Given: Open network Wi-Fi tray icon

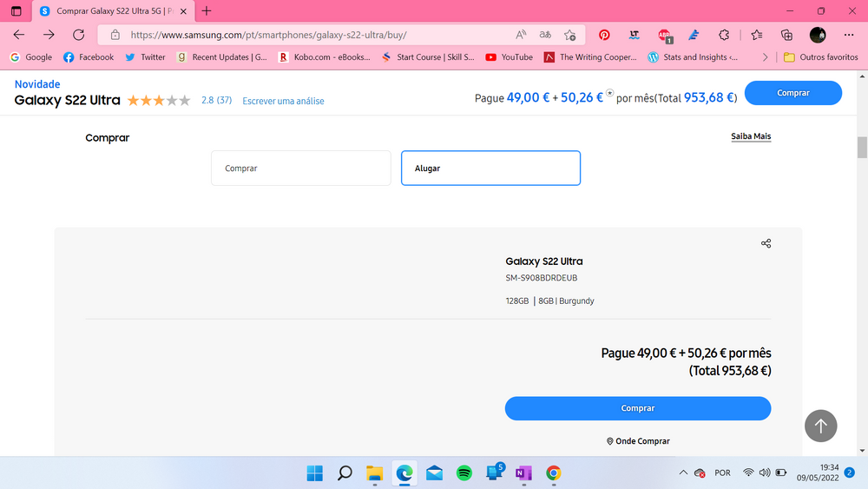Looking at the screenshot, I should (x=748, y=472).
